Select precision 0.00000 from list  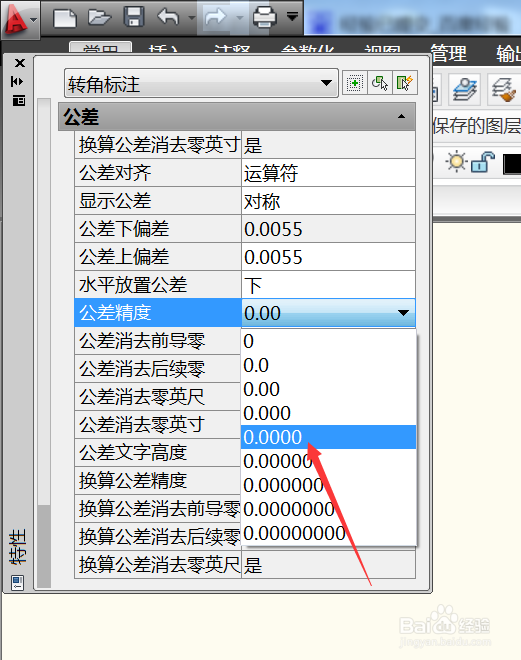[x=329, y=461]
